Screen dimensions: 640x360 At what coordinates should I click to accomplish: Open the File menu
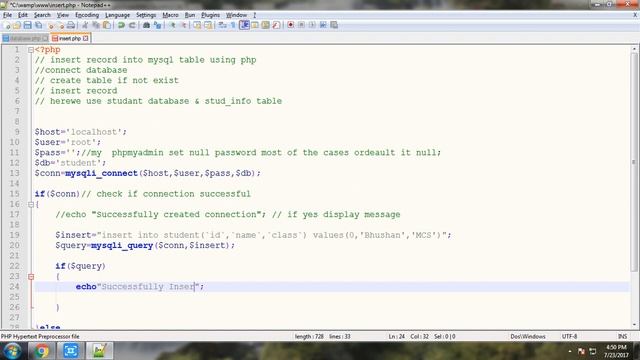[7, 15]
